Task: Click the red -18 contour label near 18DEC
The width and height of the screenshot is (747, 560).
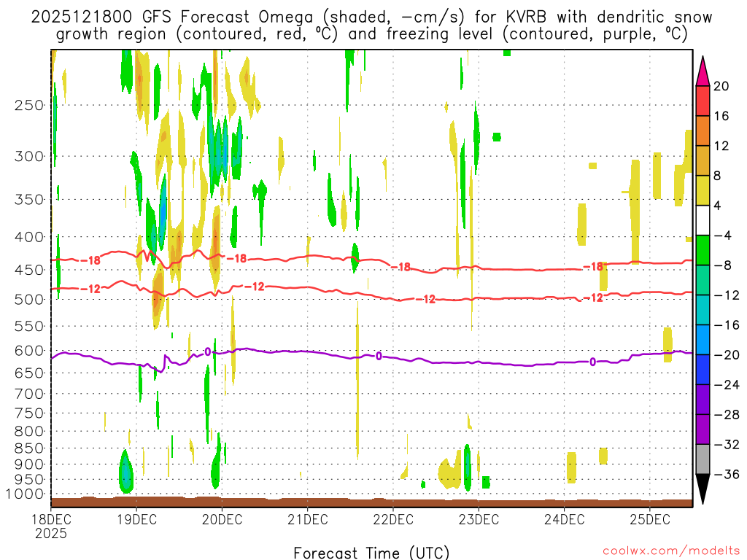Action: (x=91, y=260)
